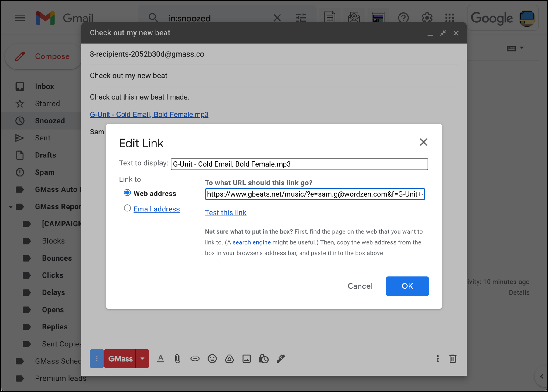The image size is (548, 392).
Task: Click the Text to display field
Action: click(x=299, y=164)
